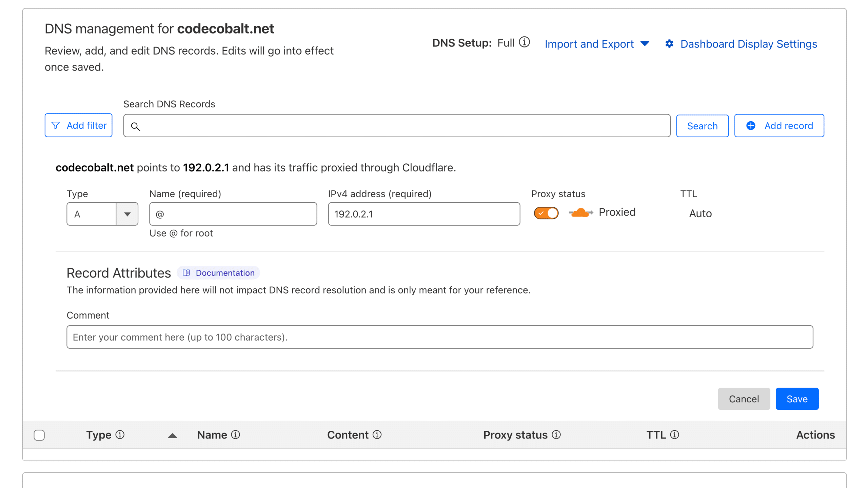Cancel the record creation

[744, 399]
